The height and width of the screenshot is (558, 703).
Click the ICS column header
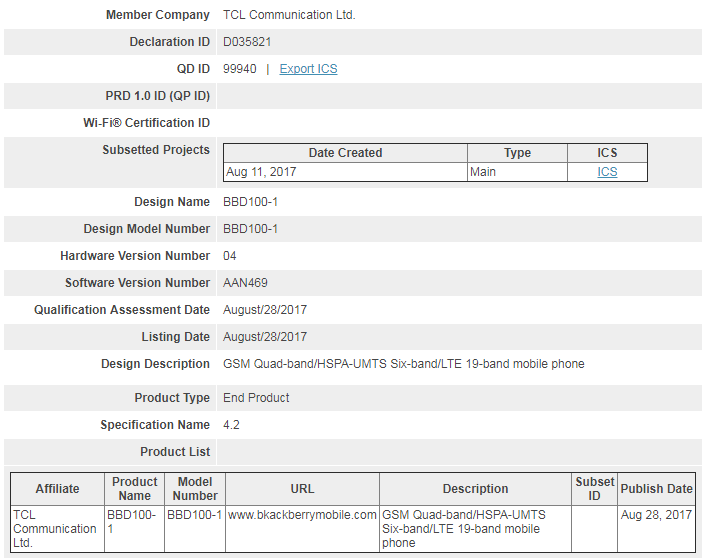[x=607, y=153]
